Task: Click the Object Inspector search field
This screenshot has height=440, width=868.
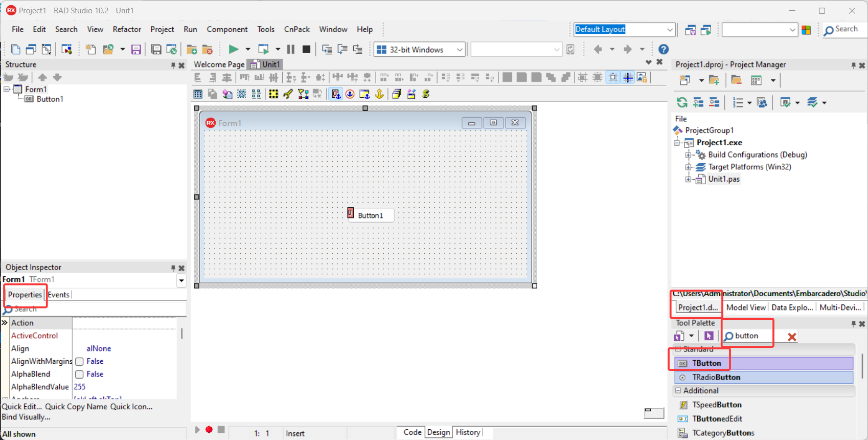Action: pos(95,309)
